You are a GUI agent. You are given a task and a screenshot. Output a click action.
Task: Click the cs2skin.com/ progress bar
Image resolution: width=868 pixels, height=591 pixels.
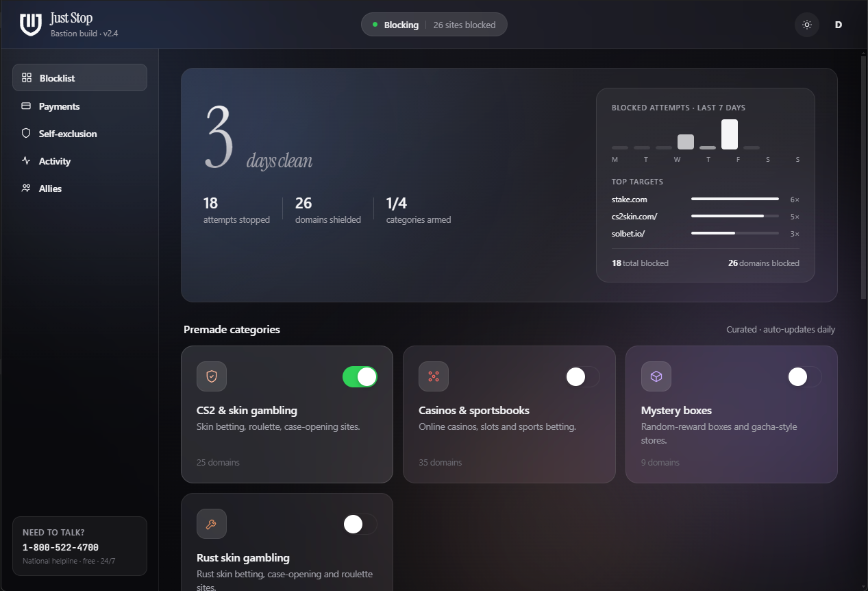point(735,216)
